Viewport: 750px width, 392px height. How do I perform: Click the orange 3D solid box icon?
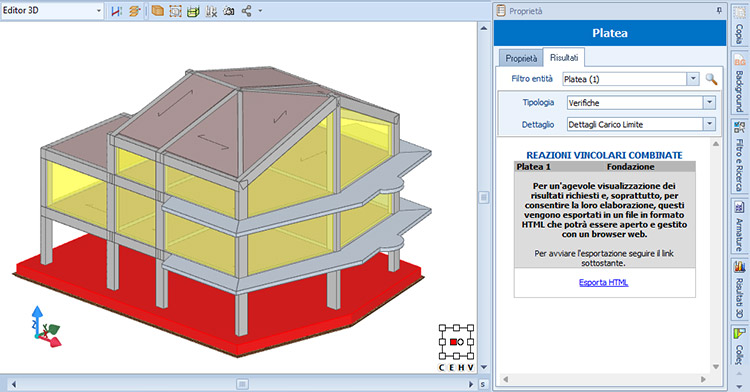pos(157,11)
